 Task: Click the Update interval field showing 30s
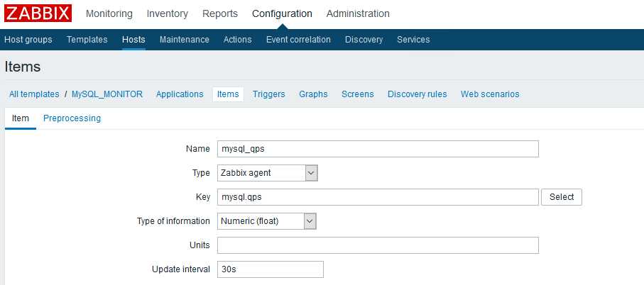pos(271,269)
